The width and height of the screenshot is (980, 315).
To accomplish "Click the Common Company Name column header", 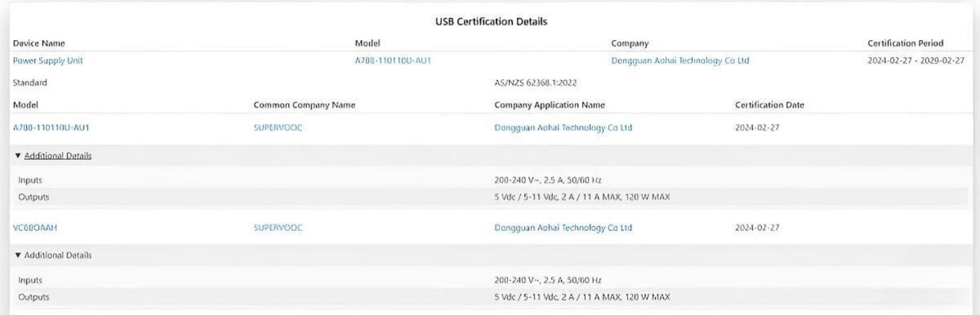I will click(x=304, y=104).
